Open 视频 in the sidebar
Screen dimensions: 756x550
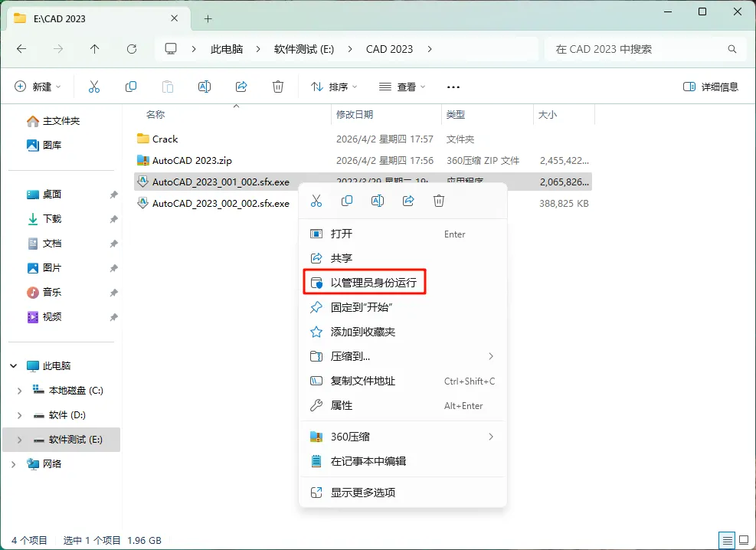point(44,316)
